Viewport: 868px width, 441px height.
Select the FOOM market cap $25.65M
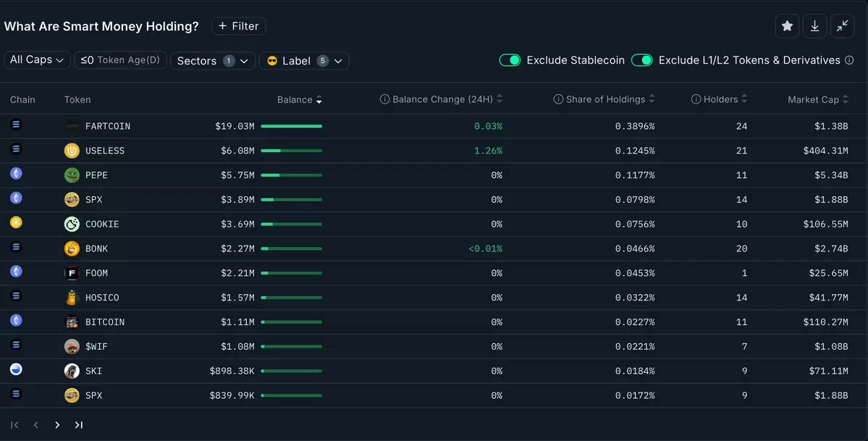tap(828, 273)
